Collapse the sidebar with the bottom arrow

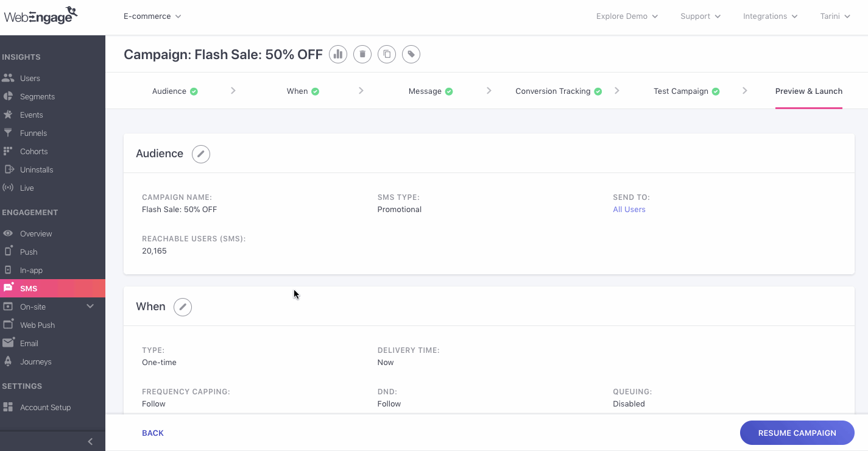pyautogui.click(x=90, y=442)
